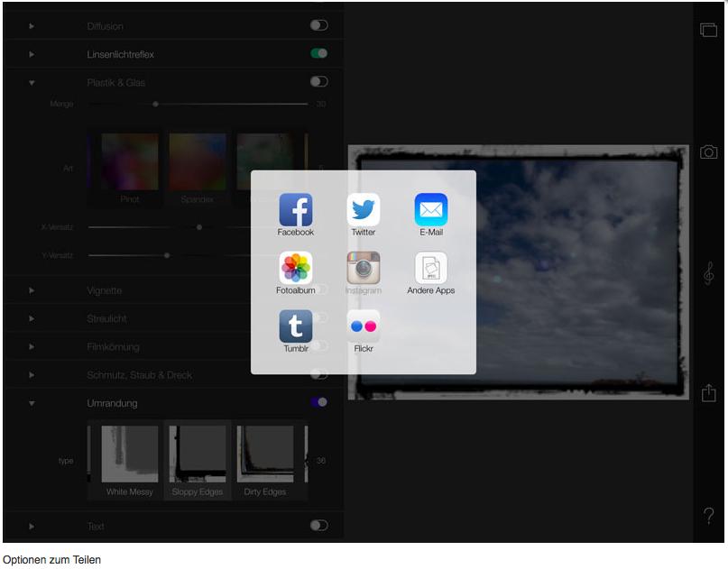Enable the Text effect switch
This screenshot has width=728, height=569.
pos(318,526)
